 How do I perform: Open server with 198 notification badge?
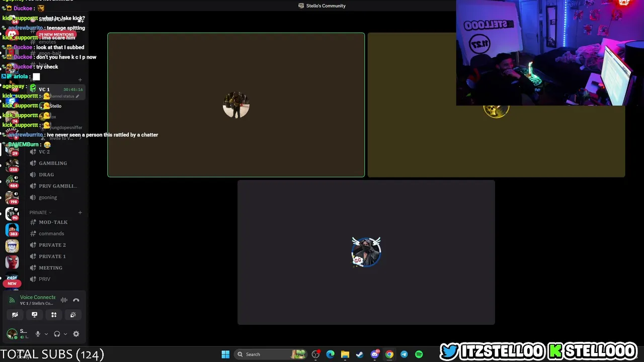[12, 197]
